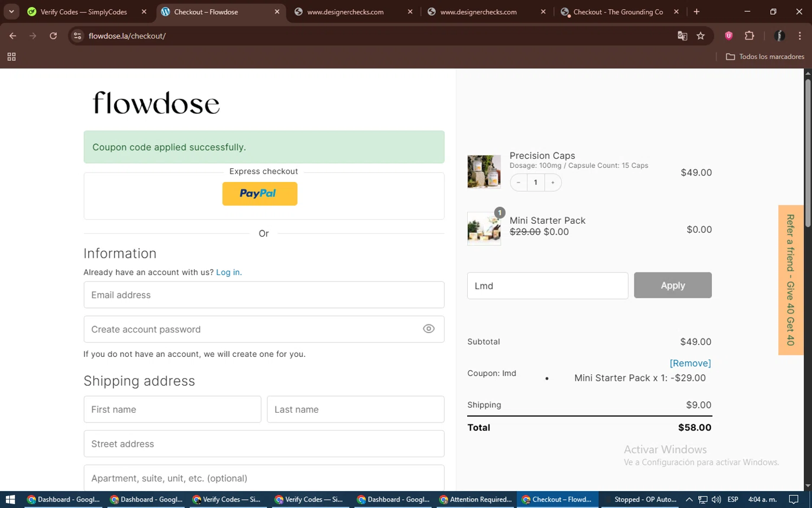The width and height of the screenshot is (812, 508).
Task: Expand the tab search dropdown
Action: tap(11, 11)
